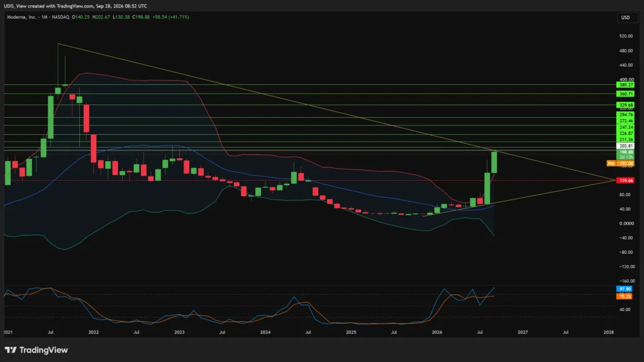Image resolution: width=644 pixels, height=362 pixels.
Task: Click the Jul label between 2027 and 2028
Action: tap(565, 332)
